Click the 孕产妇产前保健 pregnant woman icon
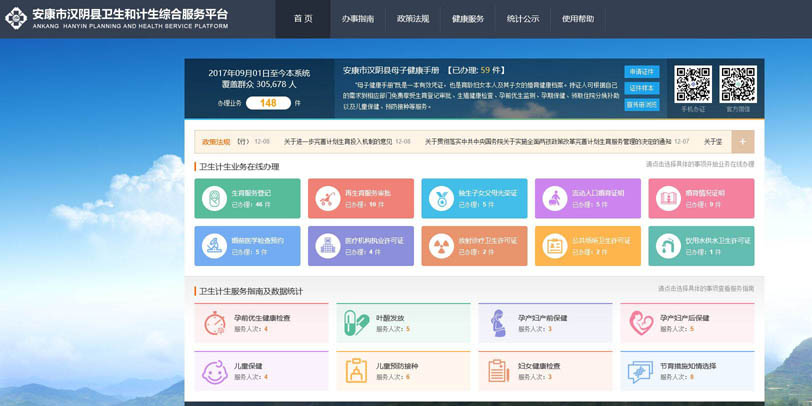This screenshot has width=812, height=406. (498, 323)
